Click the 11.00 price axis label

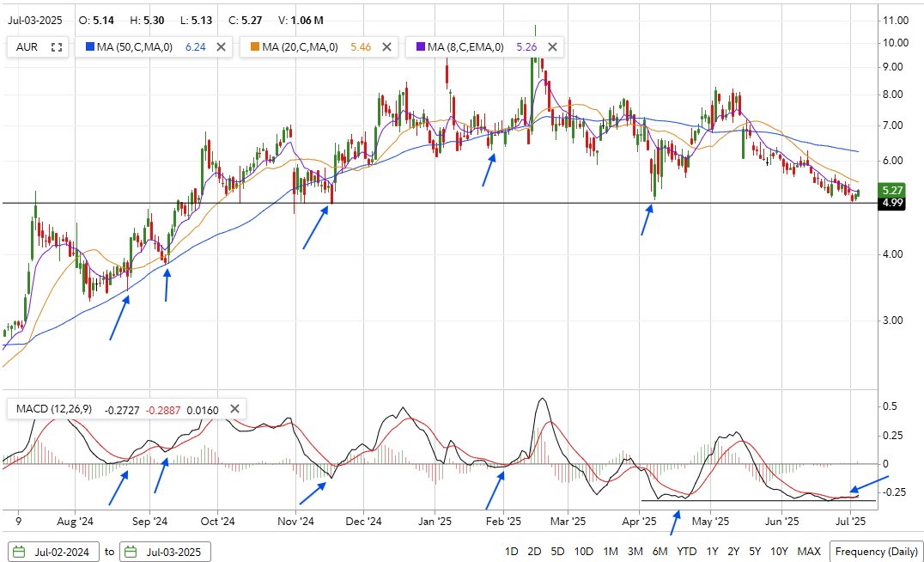coord(896,20)
